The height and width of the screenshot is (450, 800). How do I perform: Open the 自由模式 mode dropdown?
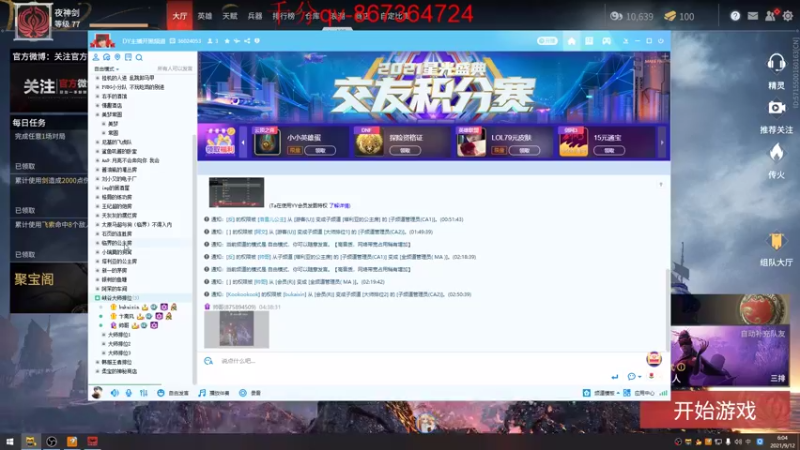[106, 69]
